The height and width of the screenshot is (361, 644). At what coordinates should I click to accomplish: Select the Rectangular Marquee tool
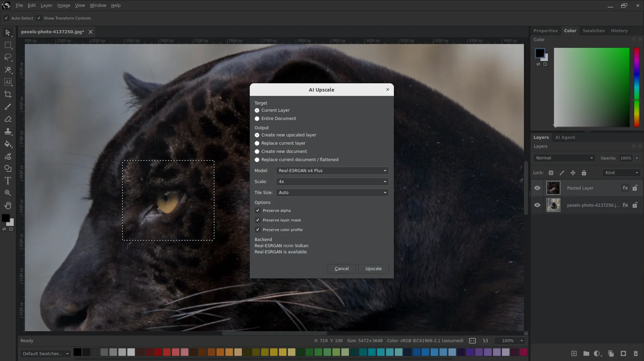[8, 45]
